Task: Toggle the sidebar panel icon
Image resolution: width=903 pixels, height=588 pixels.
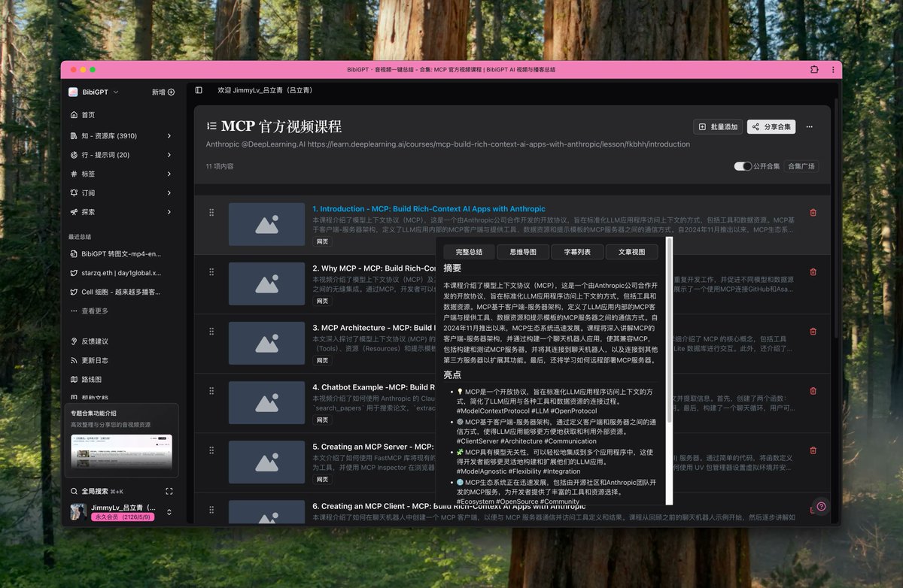Action: pyautogui.click(x=199, y=90)
